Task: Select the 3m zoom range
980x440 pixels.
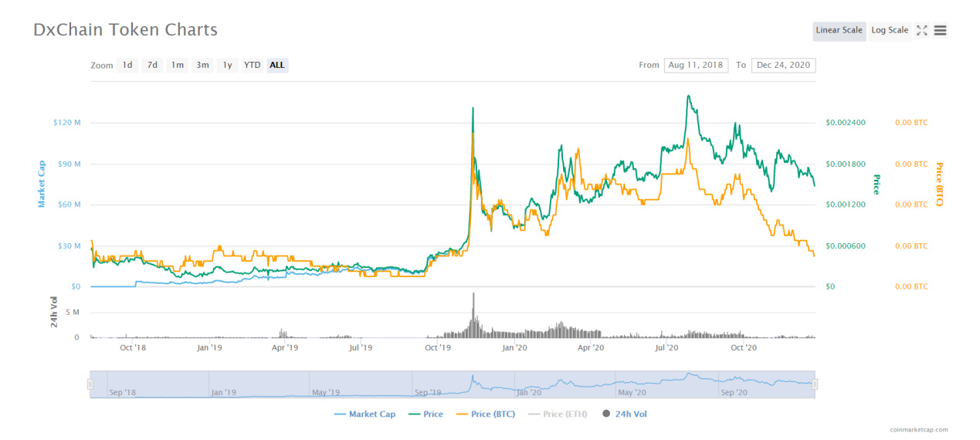Action: point(202,66)
